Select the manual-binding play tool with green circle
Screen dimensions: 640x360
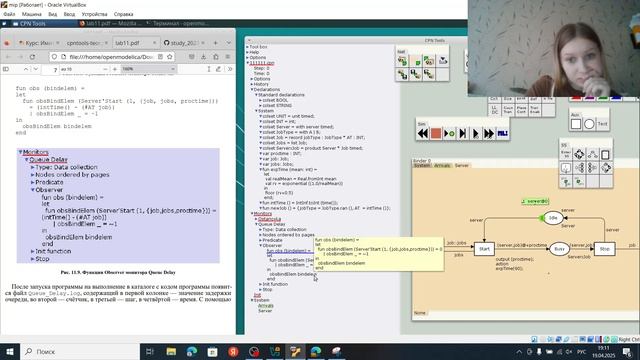coord(449,133)
